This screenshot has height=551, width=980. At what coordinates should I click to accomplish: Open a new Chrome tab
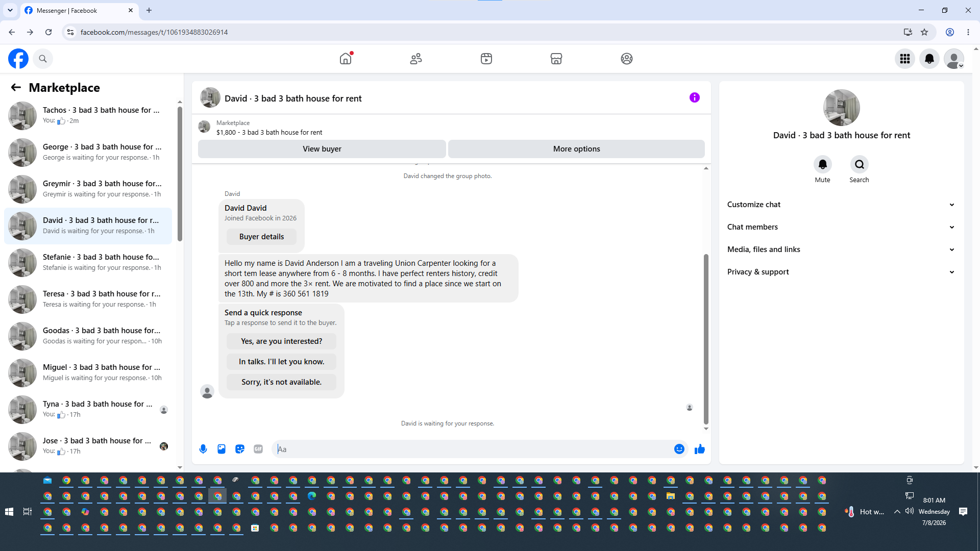point(149,10)
